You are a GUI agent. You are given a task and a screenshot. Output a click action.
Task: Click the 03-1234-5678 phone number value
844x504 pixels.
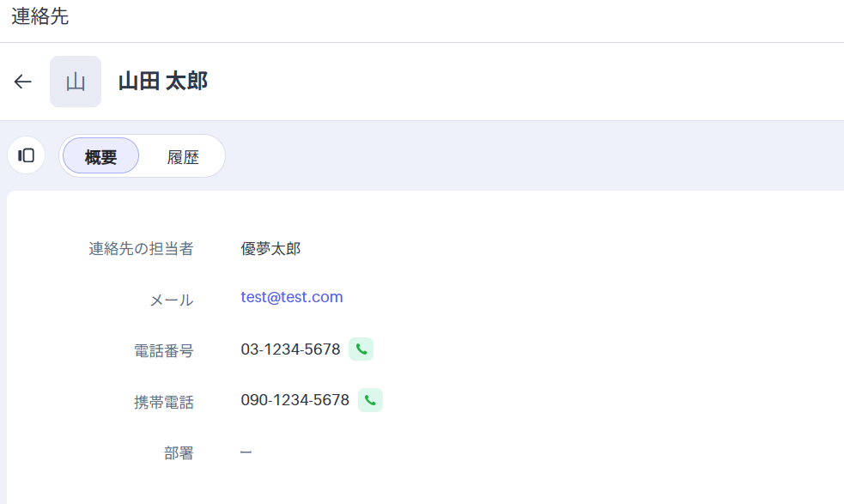pyautogui.click(x=290, y=349)
